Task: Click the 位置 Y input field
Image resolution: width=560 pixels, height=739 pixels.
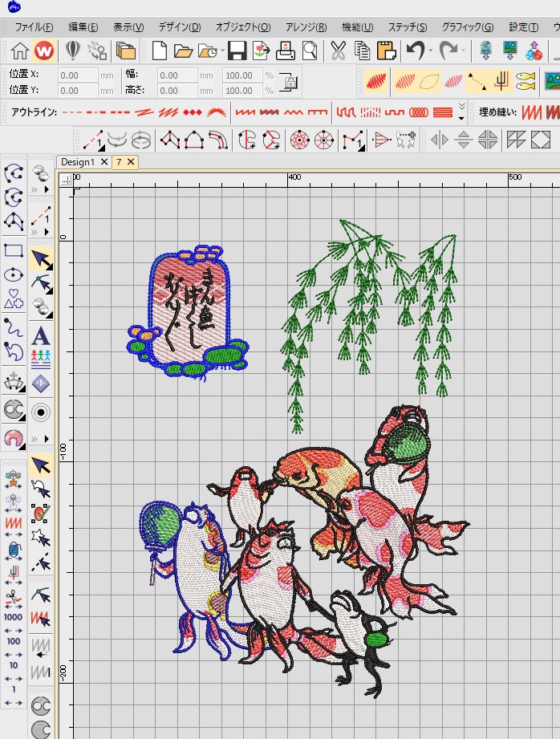Action: (78, 91)
